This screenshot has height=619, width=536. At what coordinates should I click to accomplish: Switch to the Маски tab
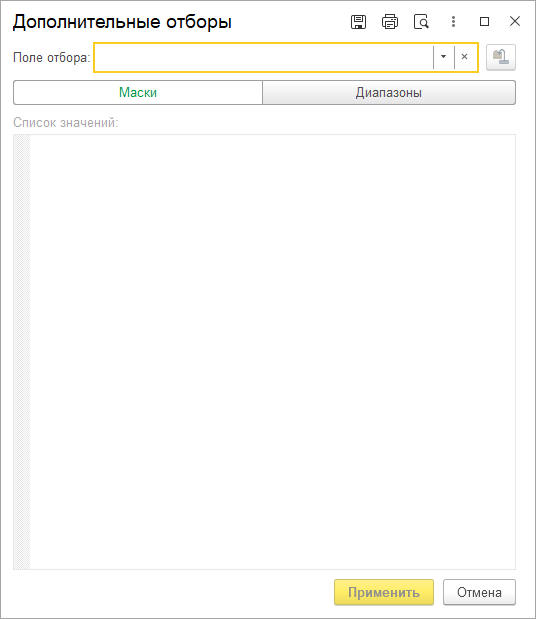(138, 92)
